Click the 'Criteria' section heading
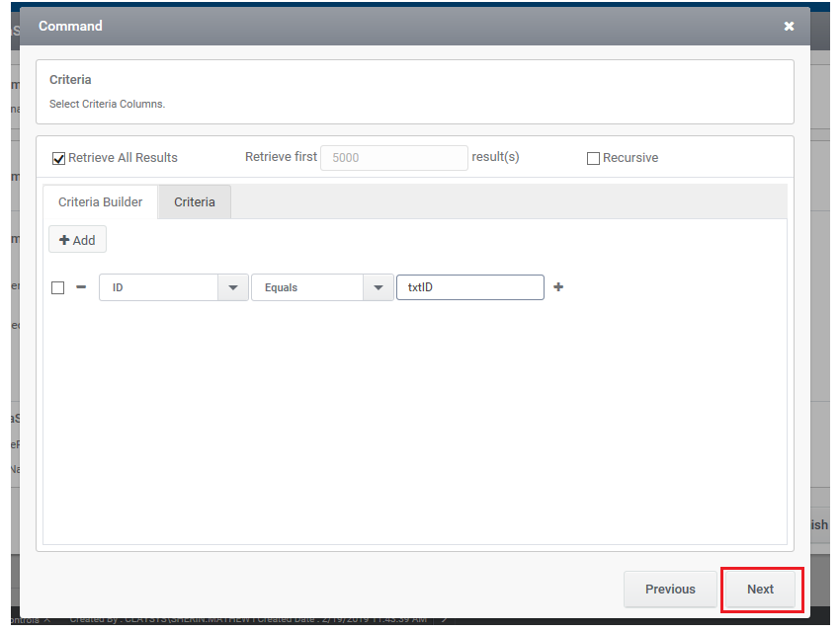 click(x=70, y=80)
